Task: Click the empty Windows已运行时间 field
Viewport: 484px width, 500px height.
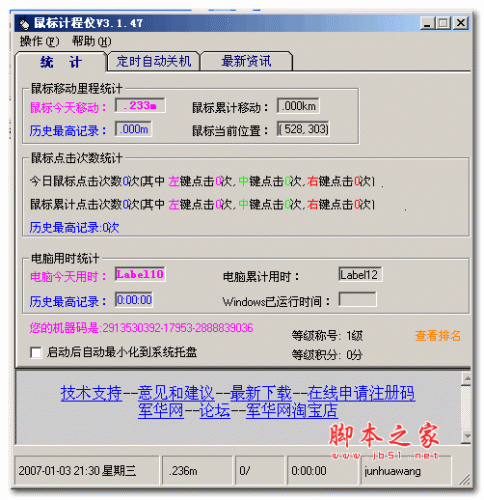Action: [x=357, y=299]
